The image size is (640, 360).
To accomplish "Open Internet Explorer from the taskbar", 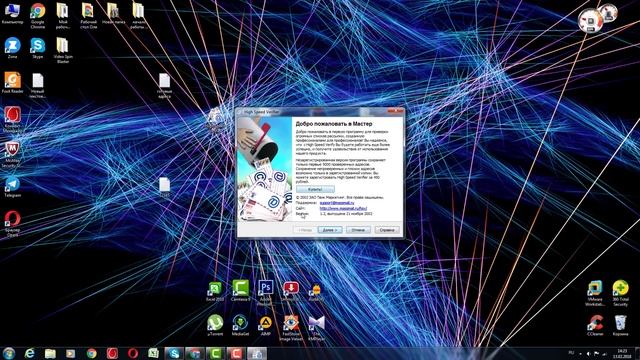I will [29, 353].
